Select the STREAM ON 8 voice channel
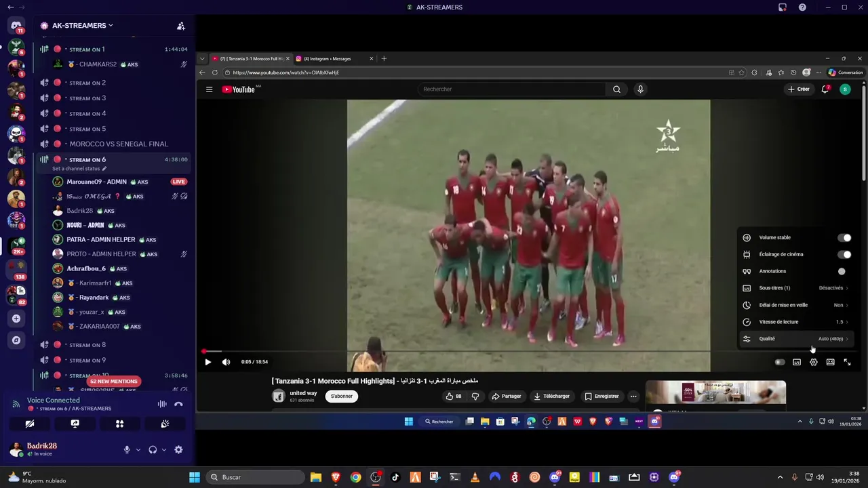Screen dimensions: 868x488 tap(112, 344)
